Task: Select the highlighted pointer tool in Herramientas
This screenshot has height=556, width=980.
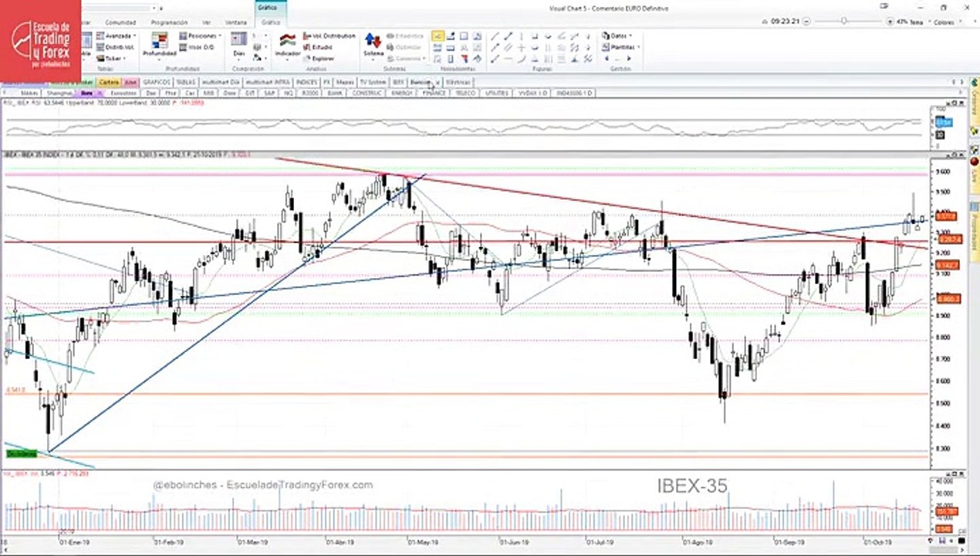Action: (438, 36)
